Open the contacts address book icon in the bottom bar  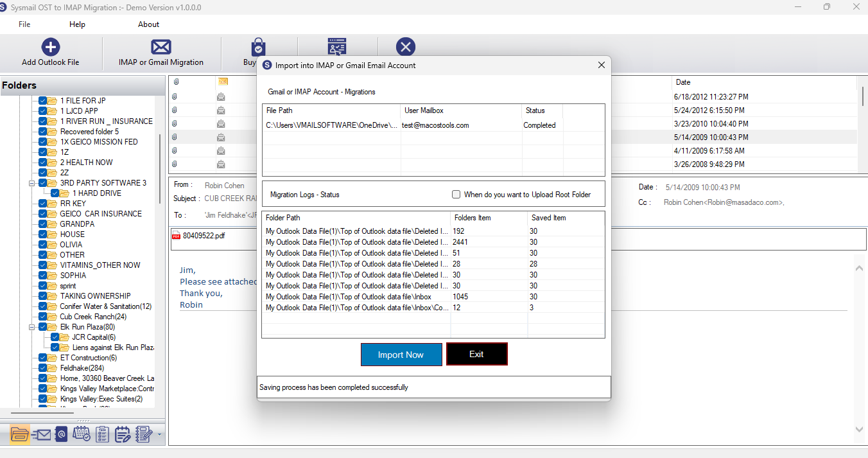(x=61, y=435)
